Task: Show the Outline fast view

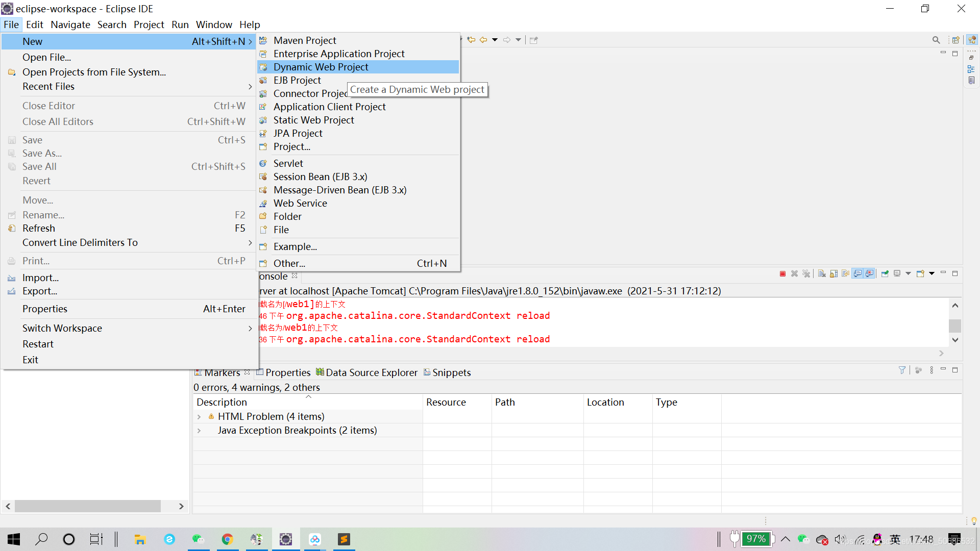Action: pos(971,69)
